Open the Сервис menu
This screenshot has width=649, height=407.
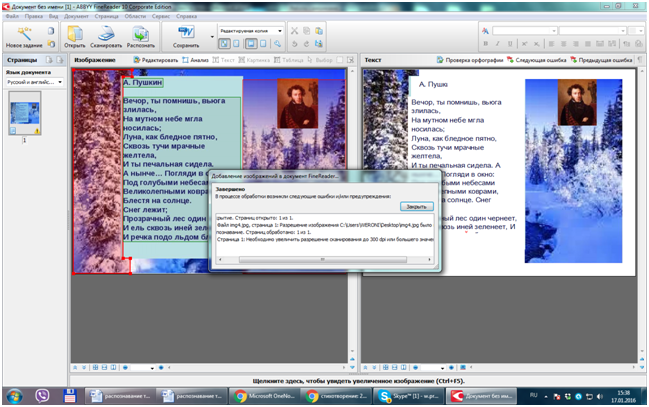pyautogui.click(x=161, y=16)
